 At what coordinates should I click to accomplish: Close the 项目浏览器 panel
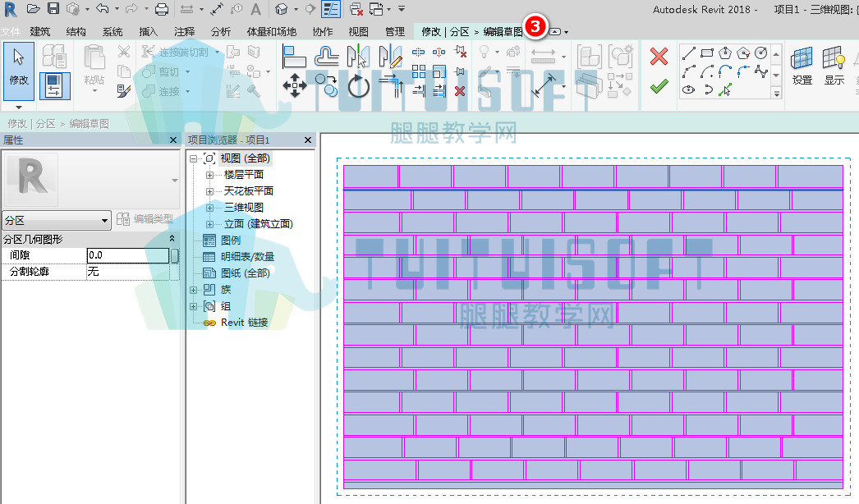(x=308, y=140)
